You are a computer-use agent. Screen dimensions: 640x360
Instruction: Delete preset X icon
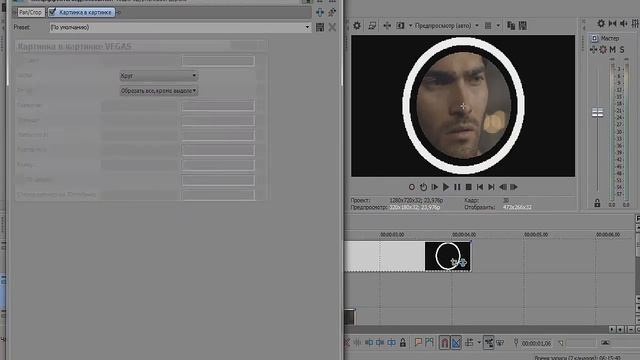coord(332,27)
